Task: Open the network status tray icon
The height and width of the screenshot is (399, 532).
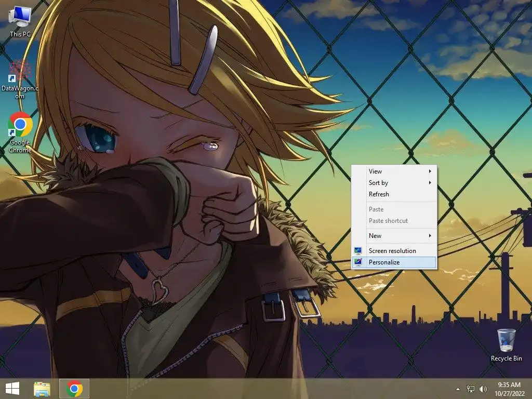Action: [x=471, y=389]
